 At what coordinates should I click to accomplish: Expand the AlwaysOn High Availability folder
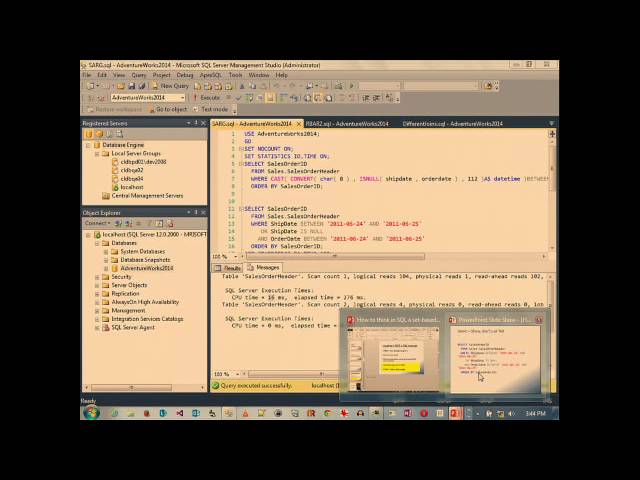coord(97,302)
